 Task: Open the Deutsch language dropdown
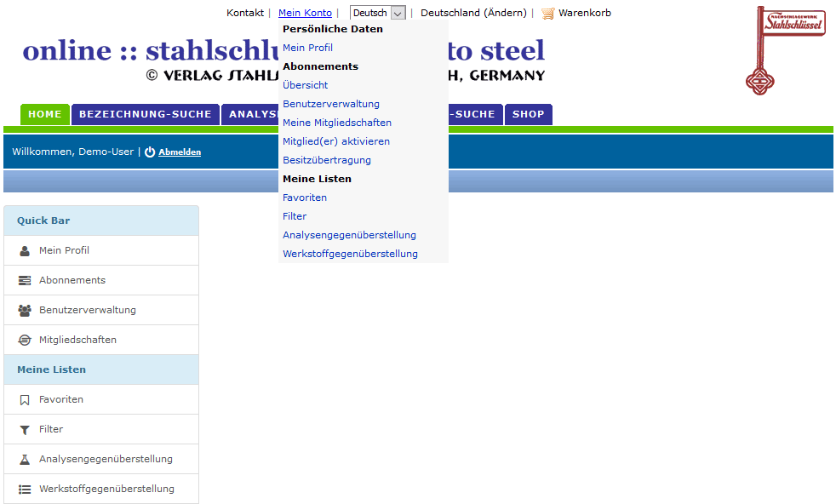377,14
